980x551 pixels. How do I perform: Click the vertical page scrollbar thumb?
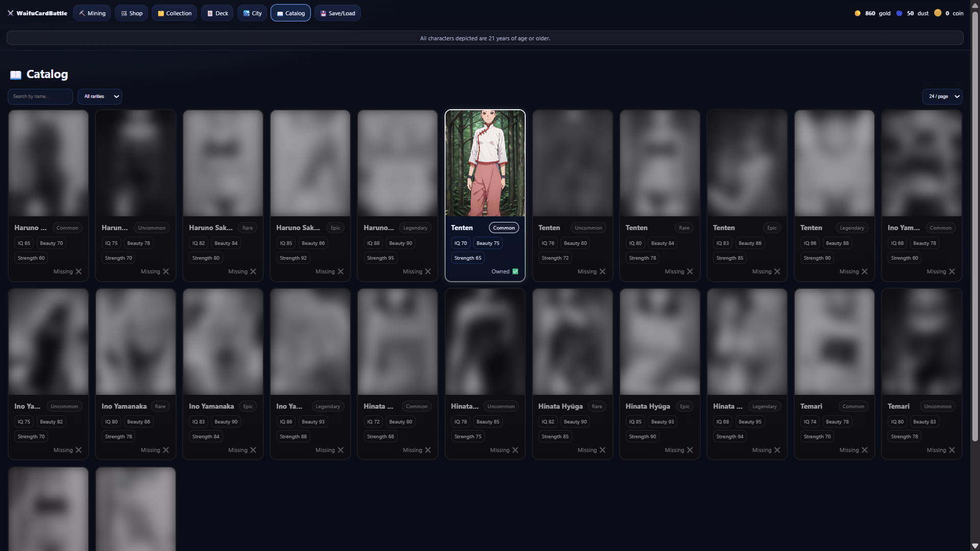click(x=975, y=224)
